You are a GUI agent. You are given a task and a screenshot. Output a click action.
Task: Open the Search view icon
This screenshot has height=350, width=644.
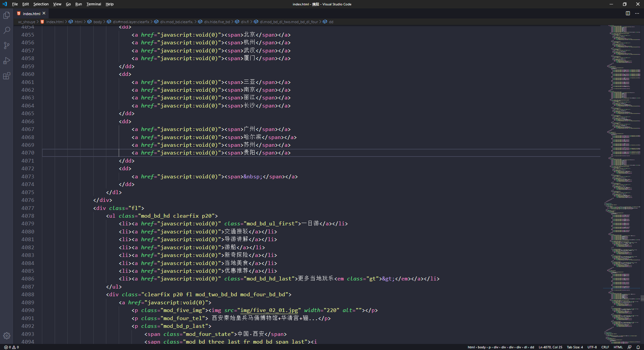click(x=7, y=30)
